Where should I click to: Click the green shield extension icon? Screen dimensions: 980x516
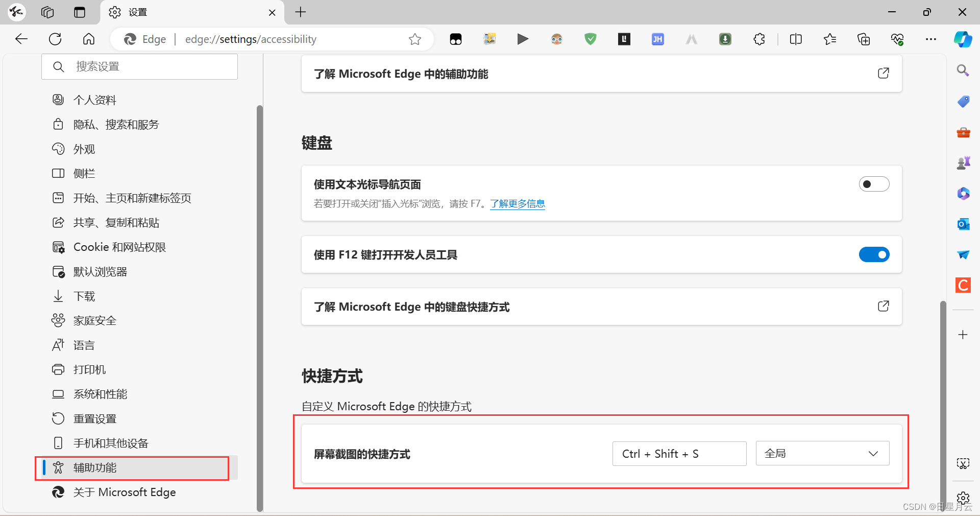pos(591,39)
